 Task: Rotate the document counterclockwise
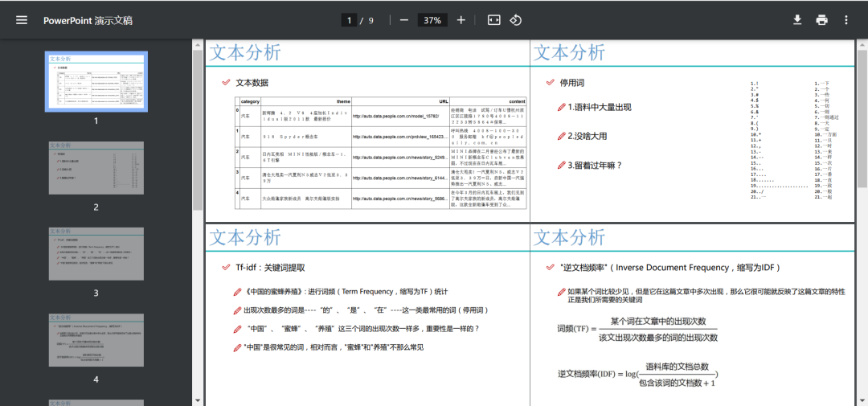click(515, 20)
